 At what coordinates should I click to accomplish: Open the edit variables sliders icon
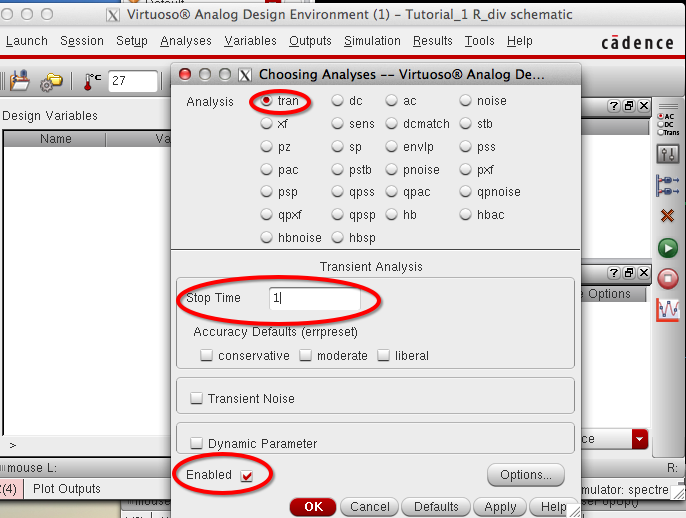click(x=668, y=154)
